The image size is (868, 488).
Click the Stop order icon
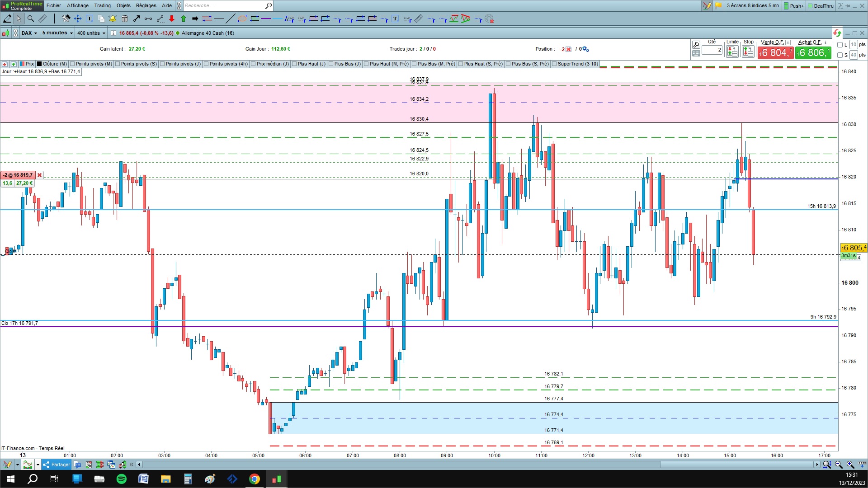(x=748, y=52)
